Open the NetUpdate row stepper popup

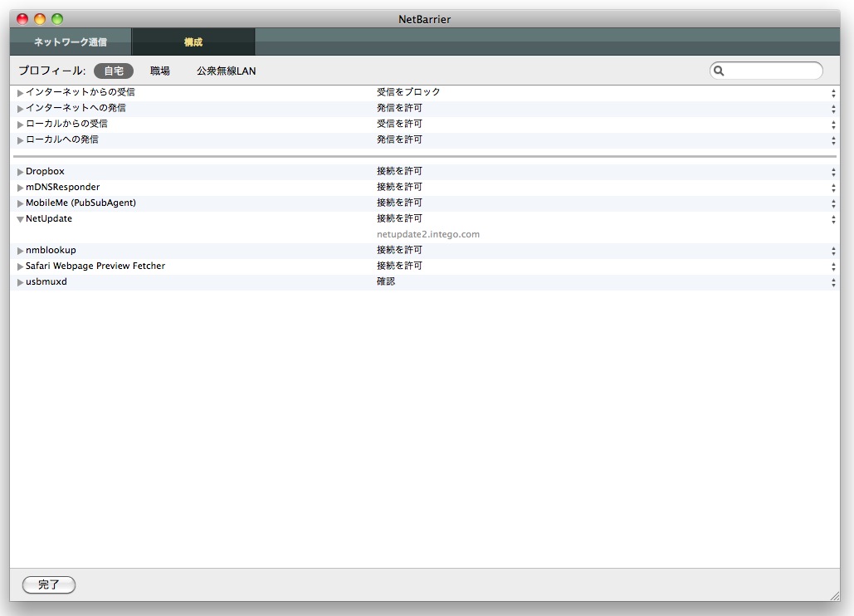(x=833, y=219)
